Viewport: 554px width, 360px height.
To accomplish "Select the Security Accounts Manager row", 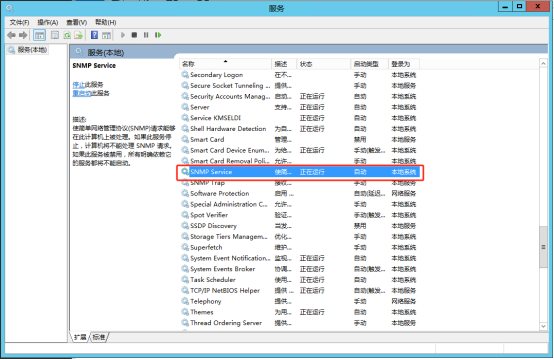I will pos(299,96).
